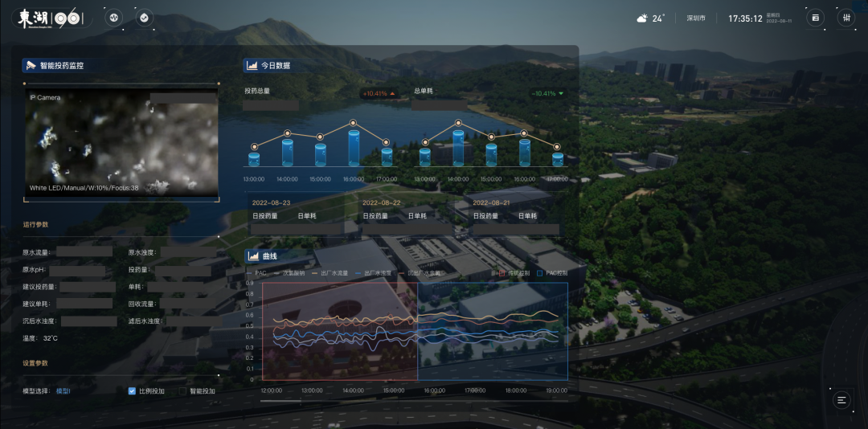This screenshot has height=429, width=868.
Task: Open the equalizer settings icon at top right
Action: pyautogui.click(x=845, y=18)
